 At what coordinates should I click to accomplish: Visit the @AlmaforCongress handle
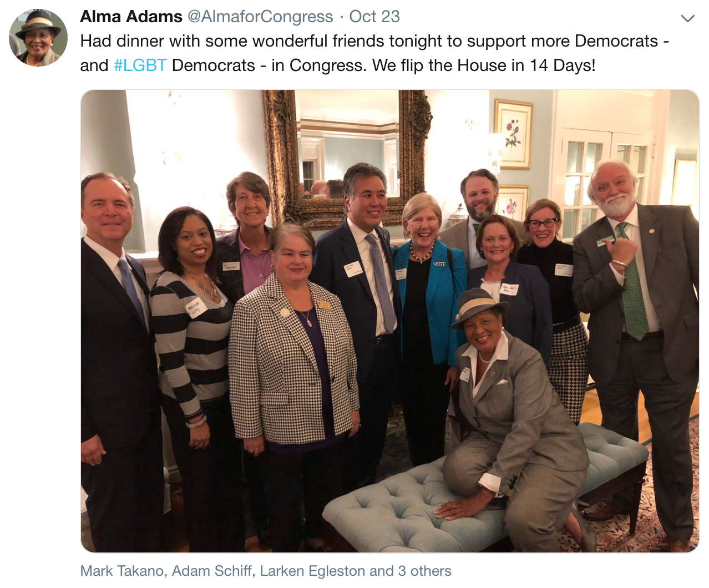(260, 17)
